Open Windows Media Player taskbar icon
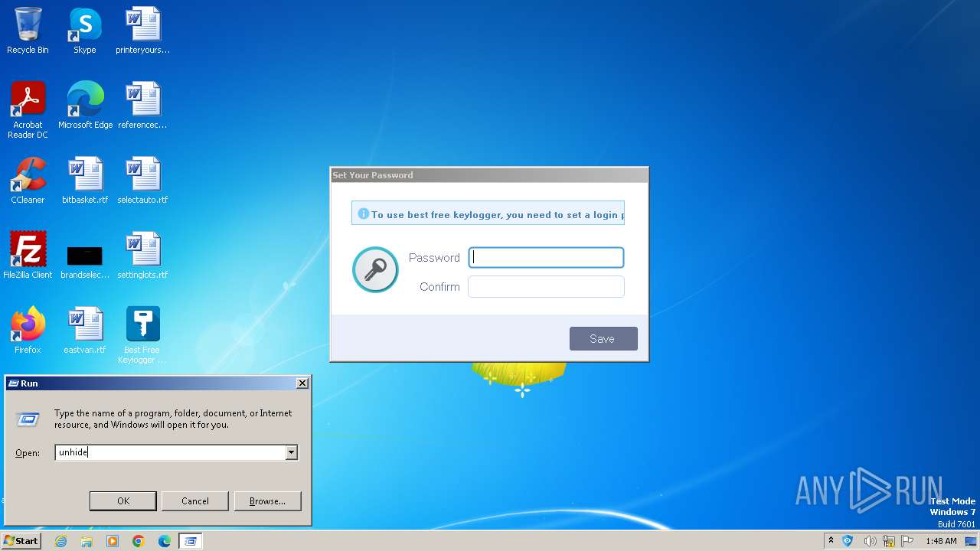980x551 pixels. [113, 541]
